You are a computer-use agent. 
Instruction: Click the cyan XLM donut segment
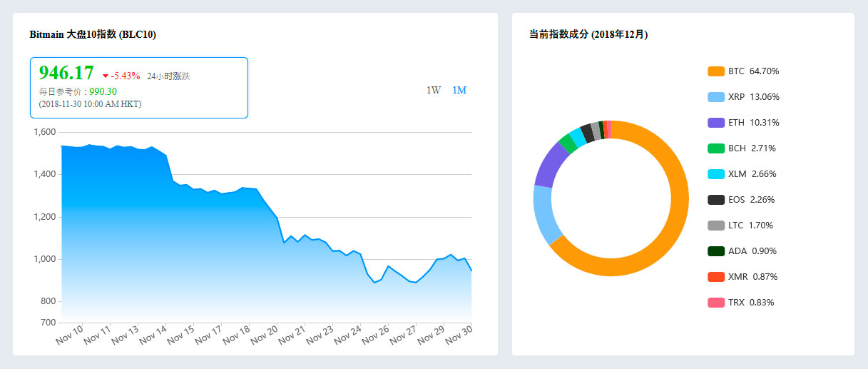coord(578,136)
